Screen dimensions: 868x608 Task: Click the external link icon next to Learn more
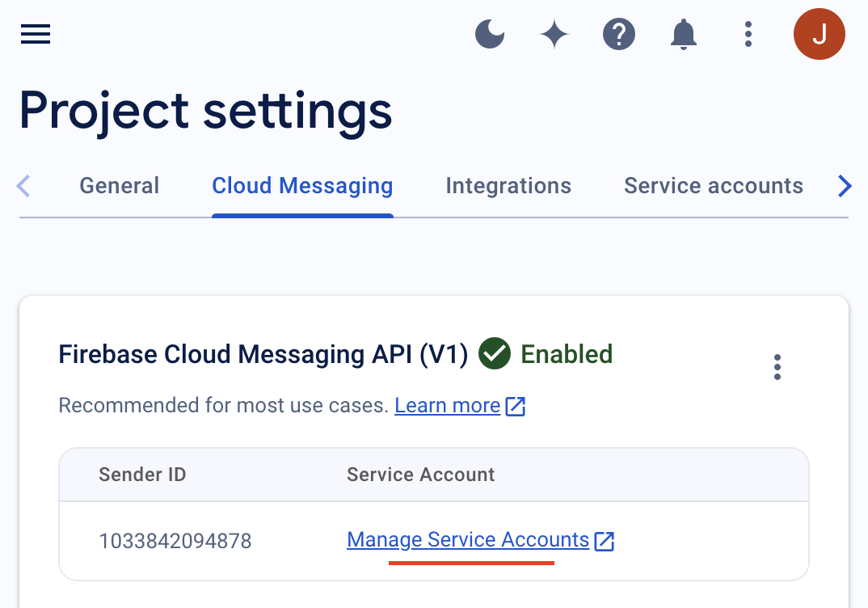pyautogui.click(x=516, y=406)
